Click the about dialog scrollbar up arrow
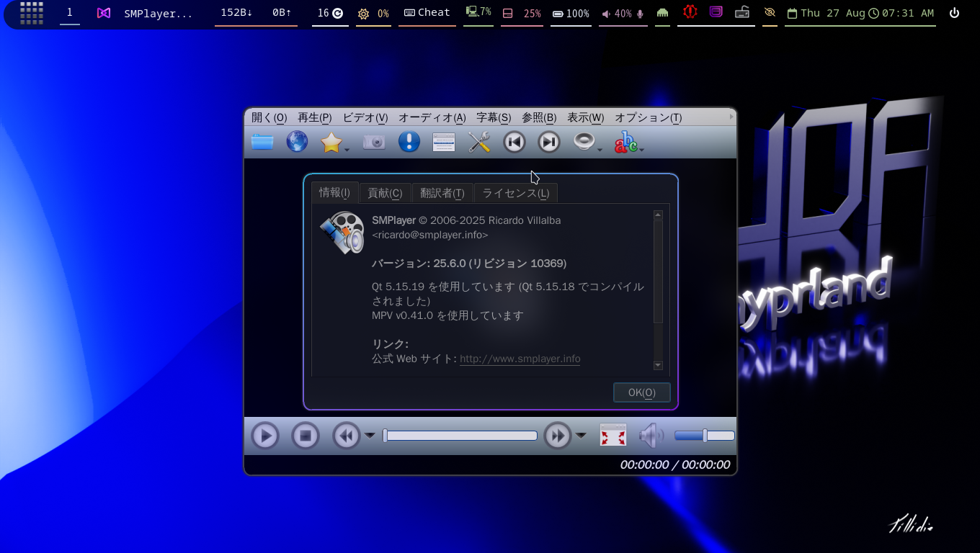This screenshot has width=980, height=553. point(658,215)
